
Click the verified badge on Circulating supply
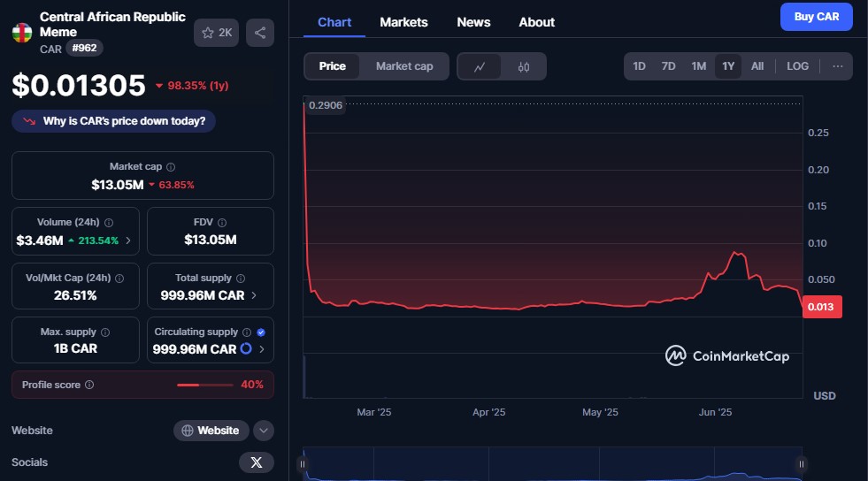(261, 332)
